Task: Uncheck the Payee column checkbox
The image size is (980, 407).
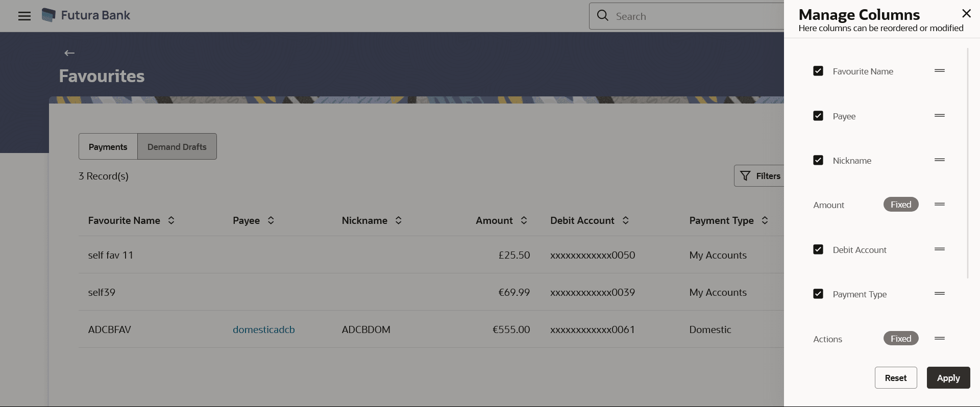Action: 818,116
